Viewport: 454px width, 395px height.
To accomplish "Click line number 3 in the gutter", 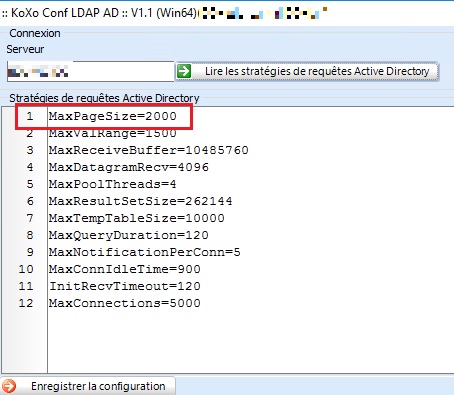I will pos(30,150).
